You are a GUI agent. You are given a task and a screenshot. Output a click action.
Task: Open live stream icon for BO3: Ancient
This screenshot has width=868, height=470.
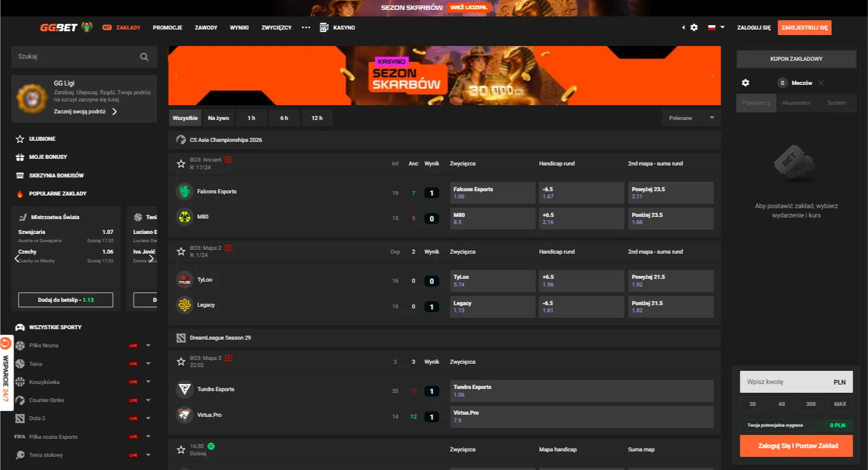pos(229,160)
